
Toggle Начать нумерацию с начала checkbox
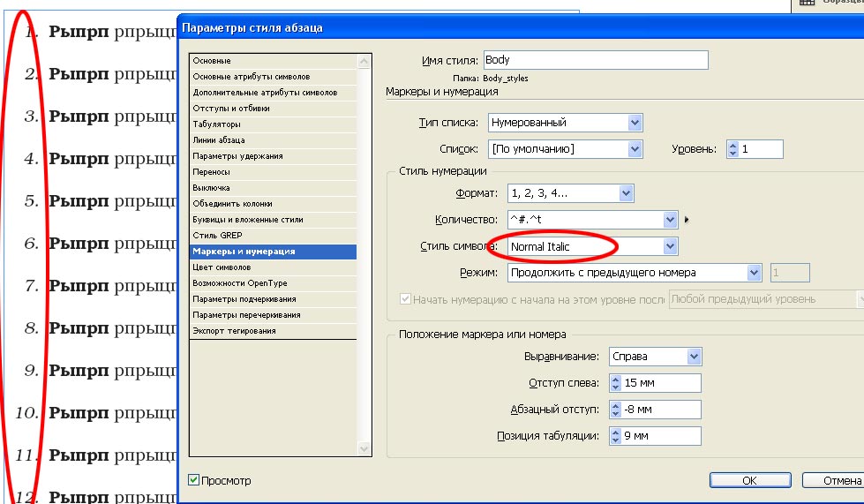tap(406, 299)
